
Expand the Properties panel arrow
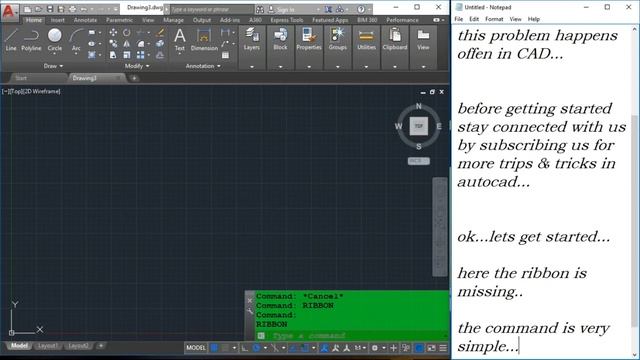(x=309, y=67)
